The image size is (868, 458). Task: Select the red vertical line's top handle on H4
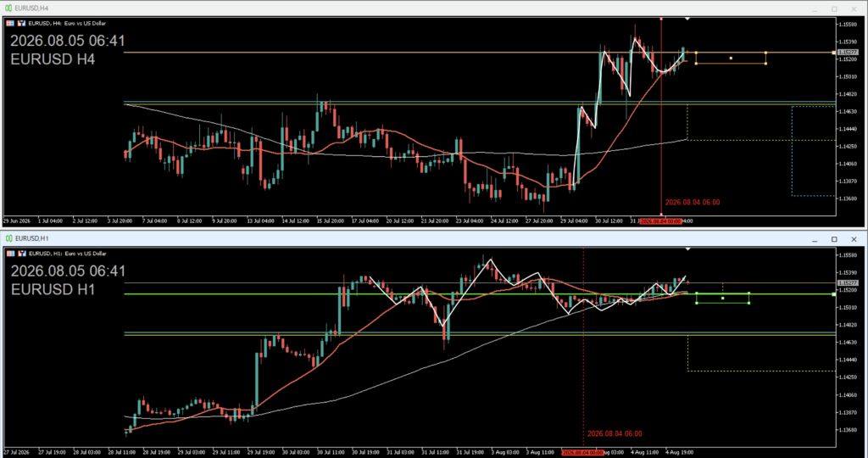click(661, 19)
